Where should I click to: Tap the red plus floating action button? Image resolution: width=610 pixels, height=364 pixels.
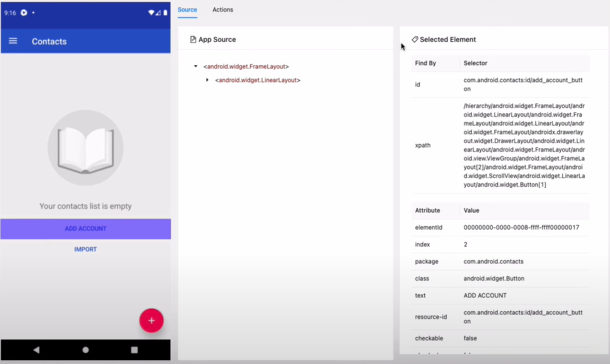pyautogui.click(x=152, y=320)
